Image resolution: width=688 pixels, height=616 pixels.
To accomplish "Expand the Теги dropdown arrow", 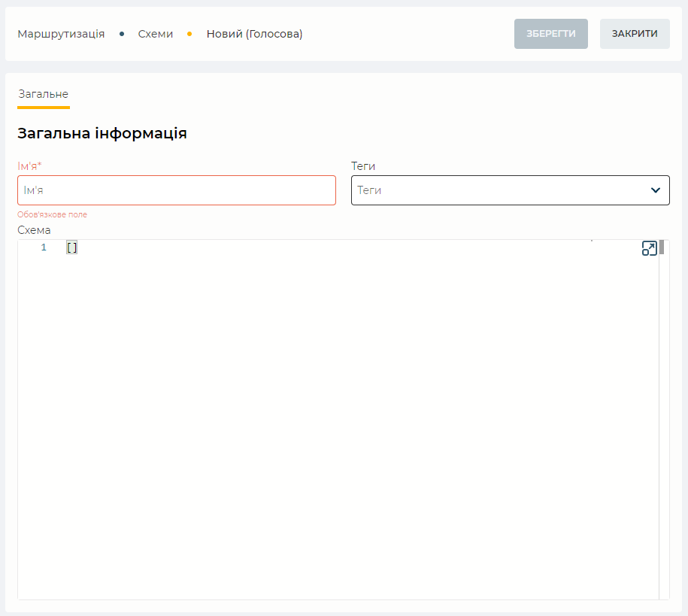I will pos(655,190).
